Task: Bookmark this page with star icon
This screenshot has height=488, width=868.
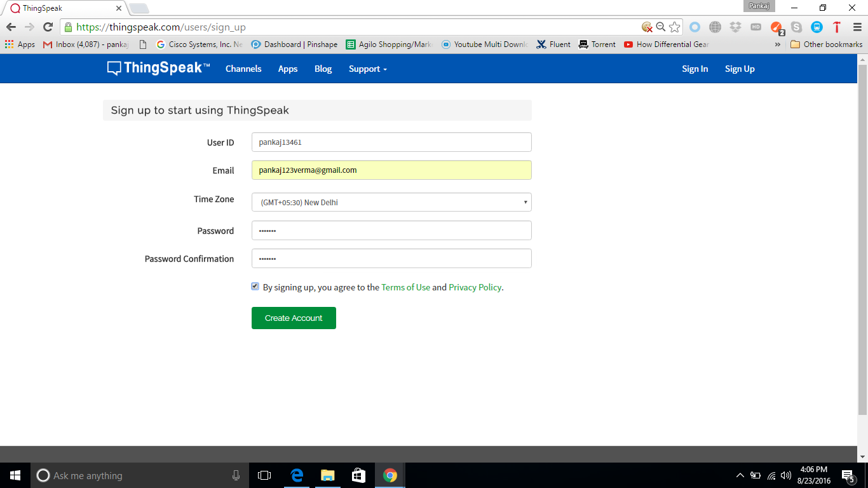Action: (x=675, y=27)
